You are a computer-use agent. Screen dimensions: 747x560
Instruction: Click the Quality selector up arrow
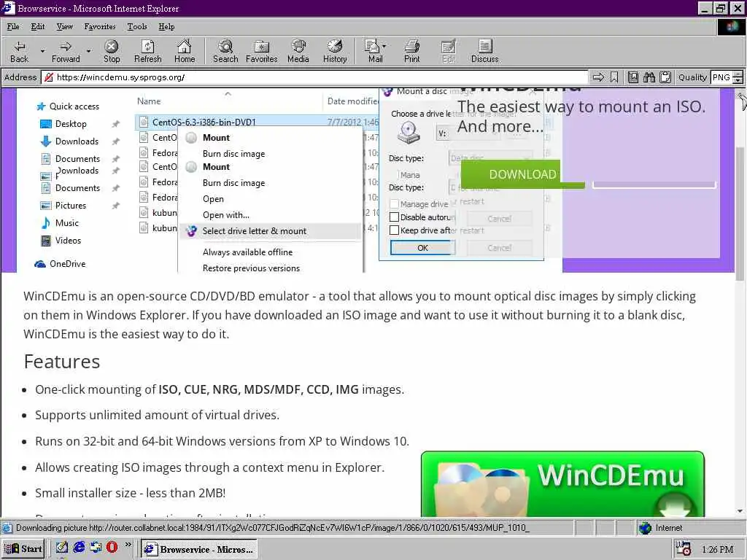coord(738,74)
